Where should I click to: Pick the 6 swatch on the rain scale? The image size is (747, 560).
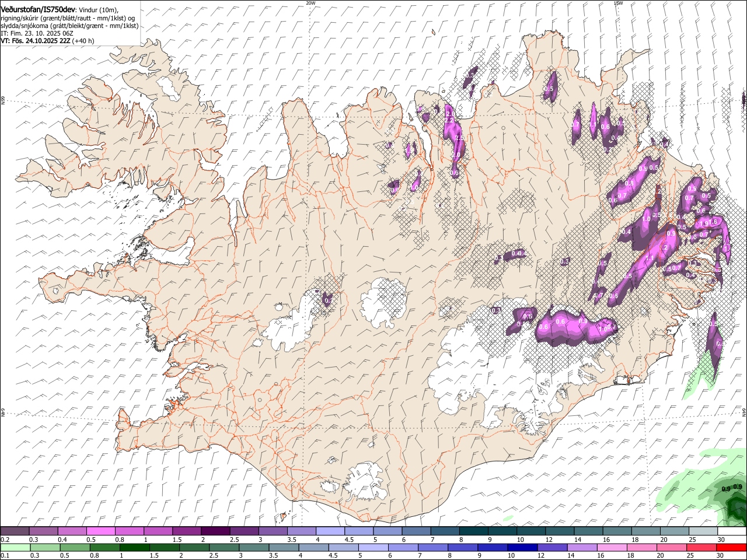click(x=403, y=548)
